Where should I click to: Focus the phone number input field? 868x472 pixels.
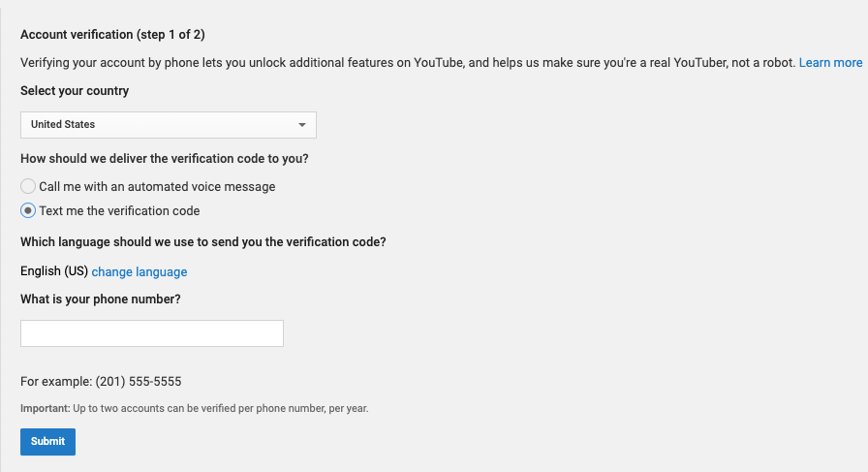click(x=152, y=333)
